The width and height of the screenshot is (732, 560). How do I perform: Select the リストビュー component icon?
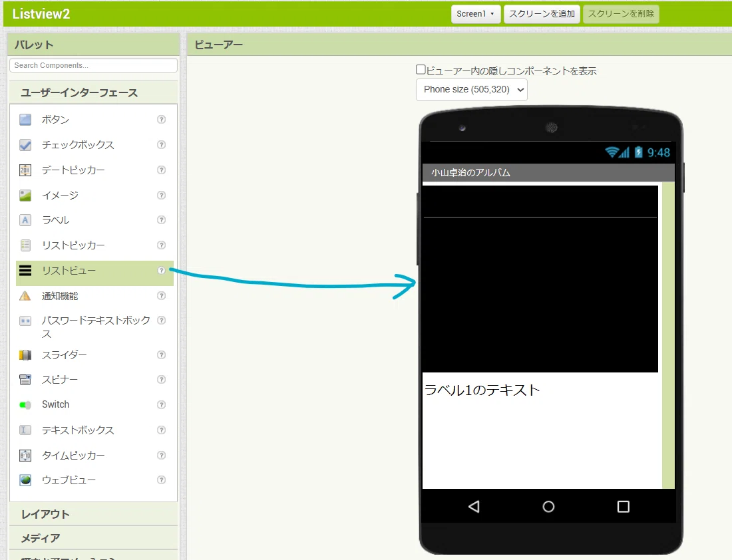(x=25, y=271)
